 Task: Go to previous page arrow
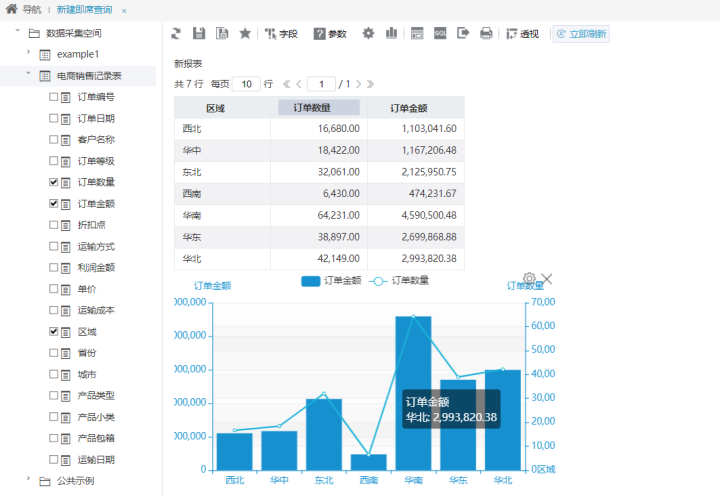pos(299,84)
